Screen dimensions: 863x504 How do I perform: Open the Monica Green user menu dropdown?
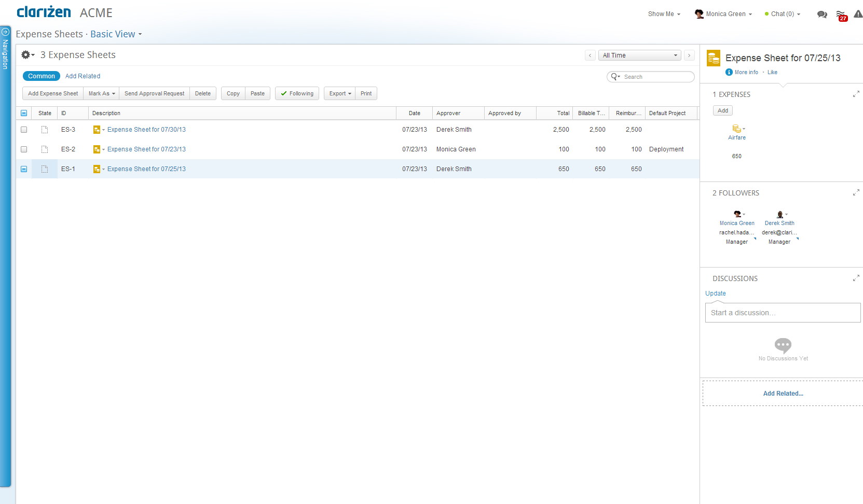(x=725, y=14)
